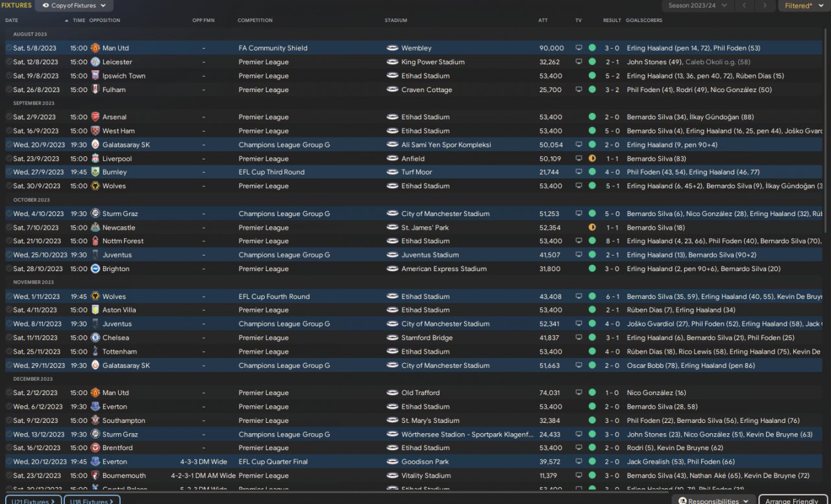Click the TV icon on the Liverpool row
The height and width of the screenshot is (504, 831).
point(578,158)
